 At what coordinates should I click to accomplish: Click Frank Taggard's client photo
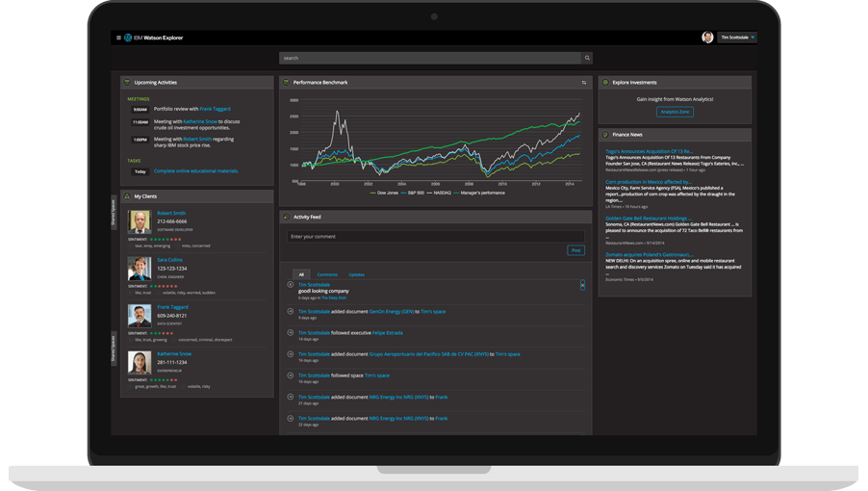click(140, 316)
